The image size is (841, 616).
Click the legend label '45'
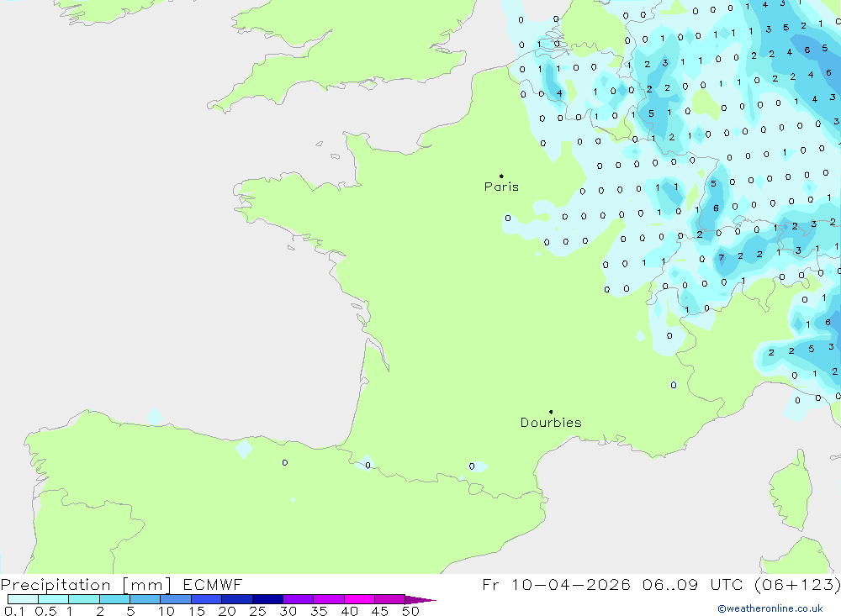380,611
